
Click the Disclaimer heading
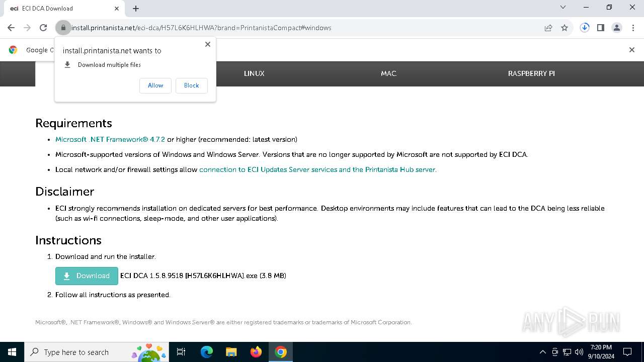(x=64, y=192)
